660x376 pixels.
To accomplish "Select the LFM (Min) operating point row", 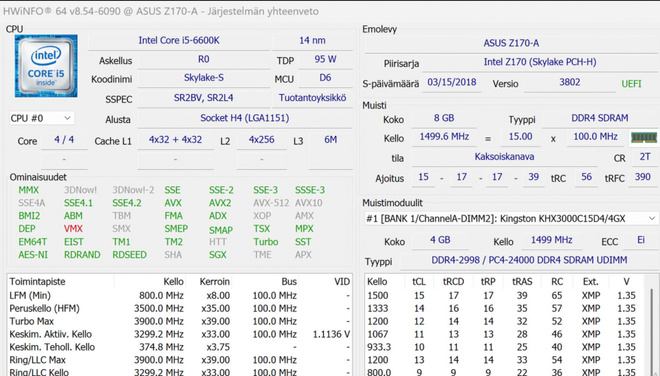I will coord(180,296).
